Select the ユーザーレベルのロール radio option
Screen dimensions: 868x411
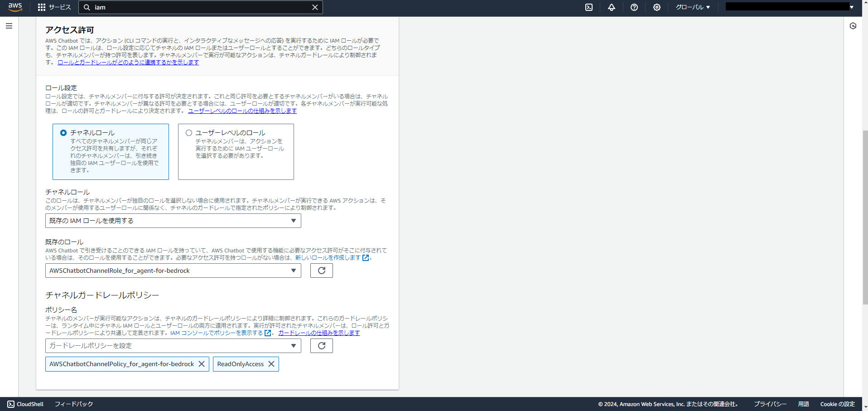pyautogui.click(x=189, y=133)
